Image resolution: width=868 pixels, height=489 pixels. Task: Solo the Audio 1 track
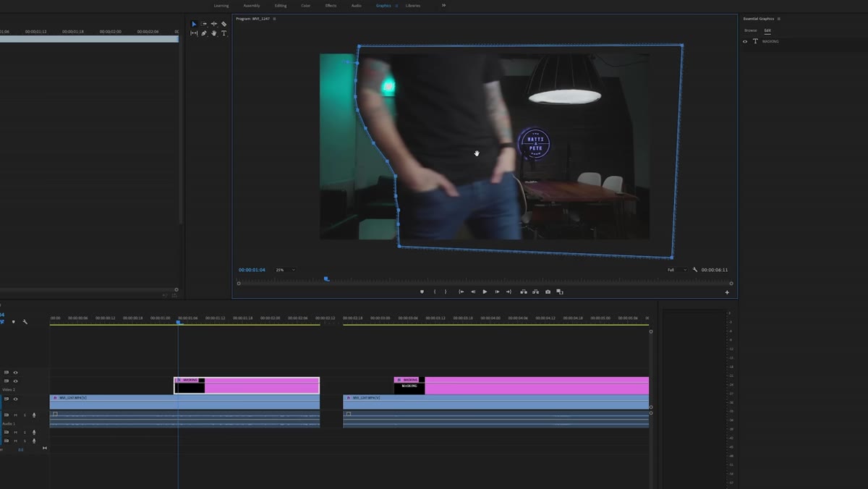coord(25,415)
